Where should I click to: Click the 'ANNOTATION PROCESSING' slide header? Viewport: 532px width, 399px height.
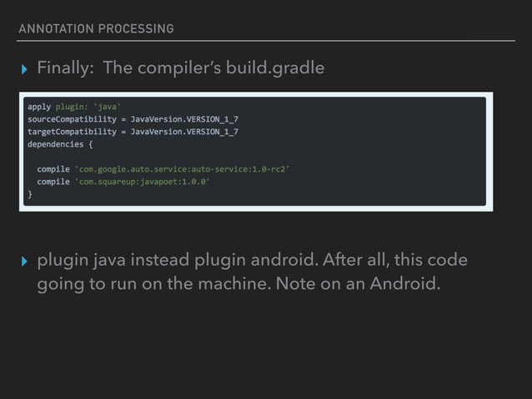pyautogui.click(x=95, y=28)
